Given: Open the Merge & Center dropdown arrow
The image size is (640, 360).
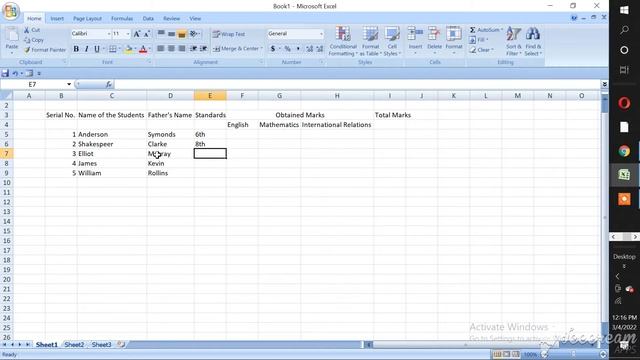Looking at the screenshot, I should 262,49.
